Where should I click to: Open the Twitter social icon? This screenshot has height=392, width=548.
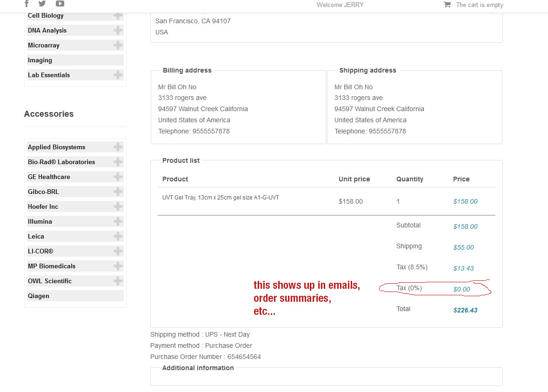pyautogui.click(x=42, y=4)
